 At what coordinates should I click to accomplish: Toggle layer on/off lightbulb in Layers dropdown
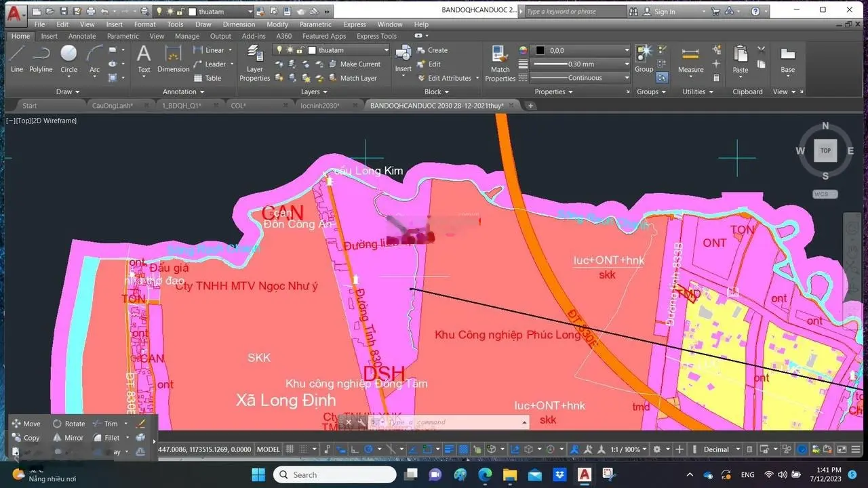click(279, 50)
